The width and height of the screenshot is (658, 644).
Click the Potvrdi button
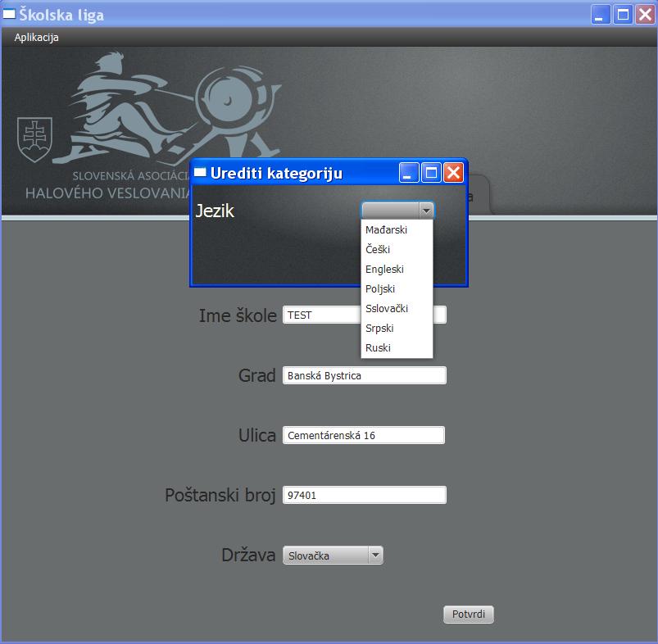pyautogui.click(x=469, y=615)
